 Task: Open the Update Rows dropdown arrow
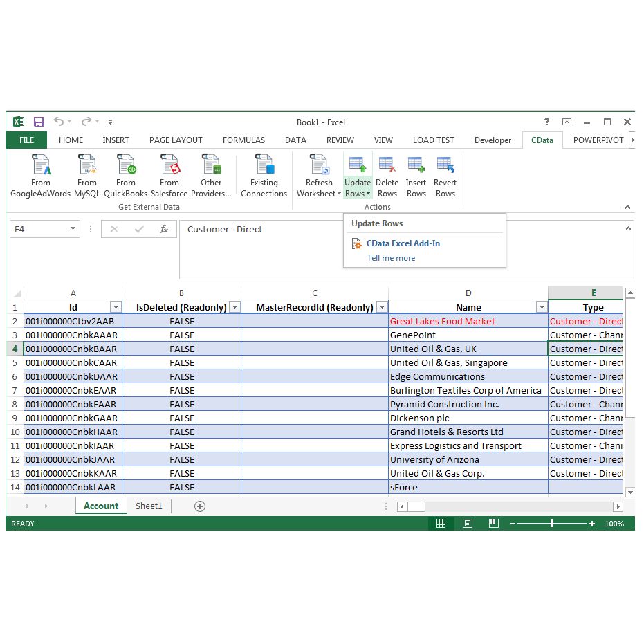370,194
